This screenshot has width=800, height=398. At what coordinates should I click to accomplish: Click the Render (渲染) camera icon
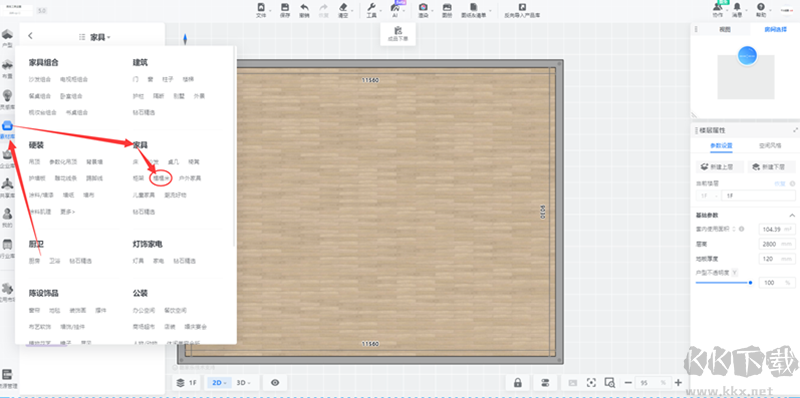(423, 8)
